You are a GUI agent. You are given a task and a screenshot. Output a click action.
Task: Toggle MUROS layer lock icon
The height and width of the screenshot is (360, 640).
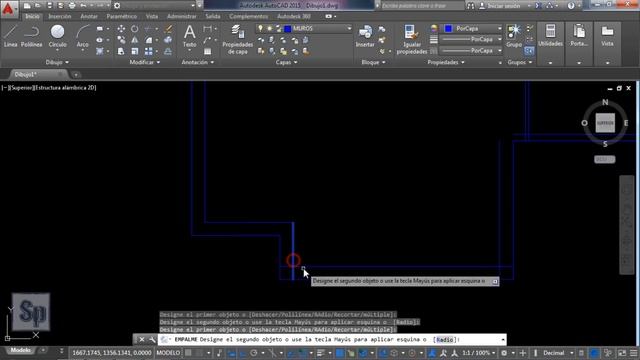click(278, 29)
